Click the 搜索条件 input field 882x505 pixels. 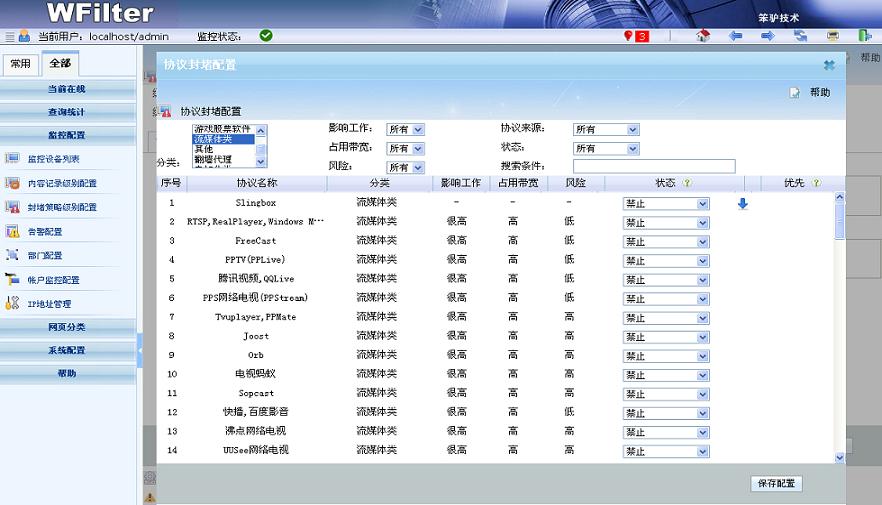(x=654, y=166)
